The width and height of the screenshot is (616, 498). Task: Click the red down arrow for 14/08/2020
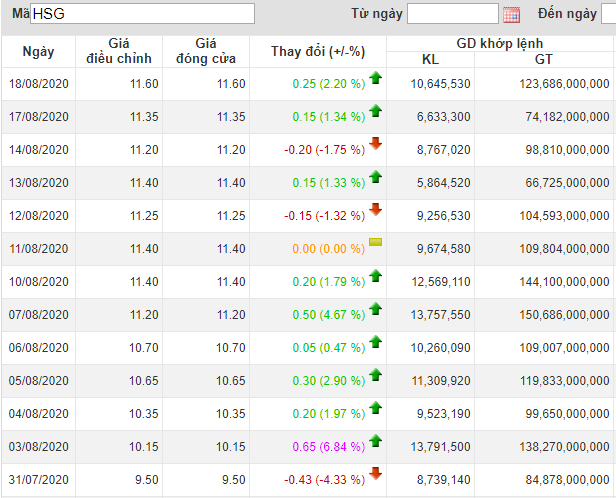(376, 144)
